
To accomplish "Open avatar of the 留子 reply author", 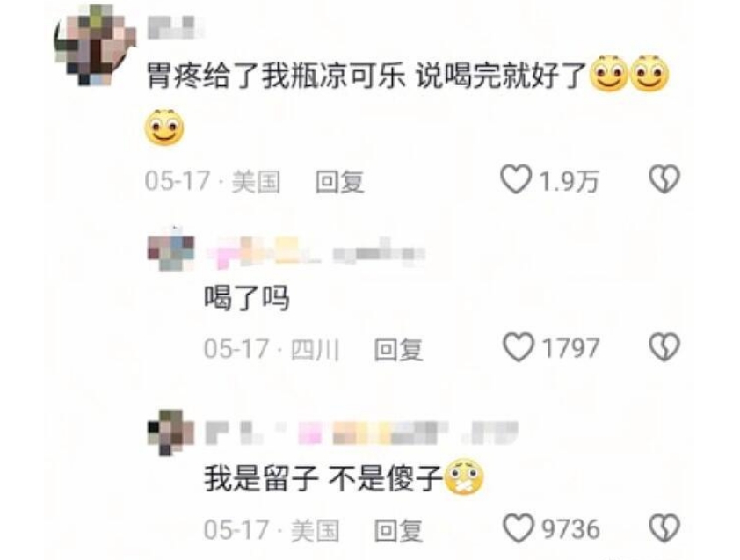I will pos(170,433).
